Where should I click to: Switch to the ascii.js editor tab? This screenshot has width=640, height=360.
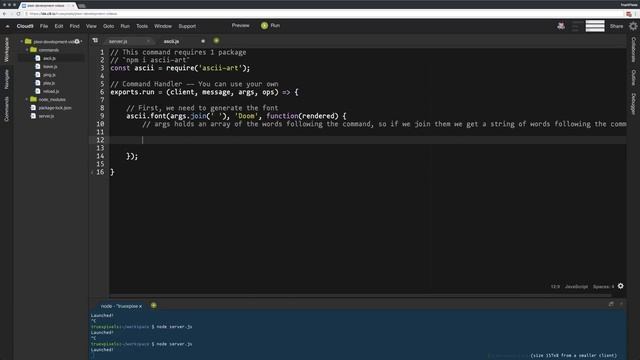(x=171, y=41)
